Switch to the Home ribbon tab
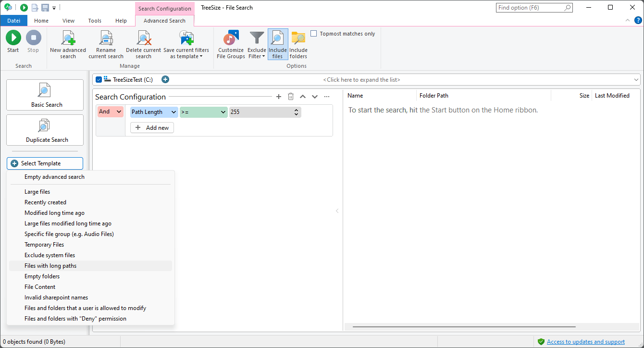 pyautogui.click(x=41, y=21)
